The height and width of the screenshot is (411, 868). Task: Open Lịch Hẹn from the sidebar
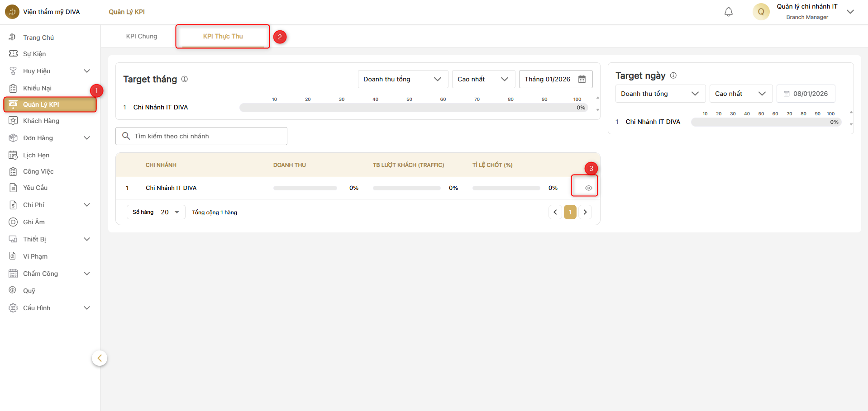point(36,155)
